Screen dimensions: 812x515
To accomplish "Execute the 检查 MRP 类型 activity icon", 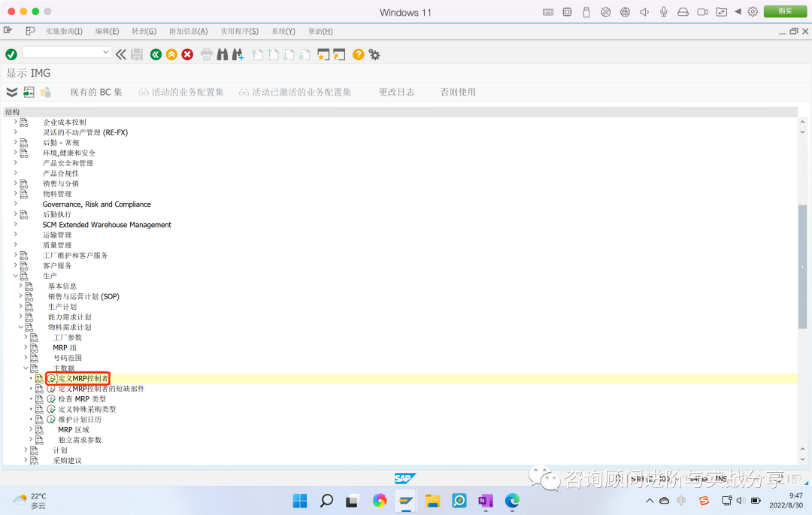I will pyautogui.click(x=50, y=398).
